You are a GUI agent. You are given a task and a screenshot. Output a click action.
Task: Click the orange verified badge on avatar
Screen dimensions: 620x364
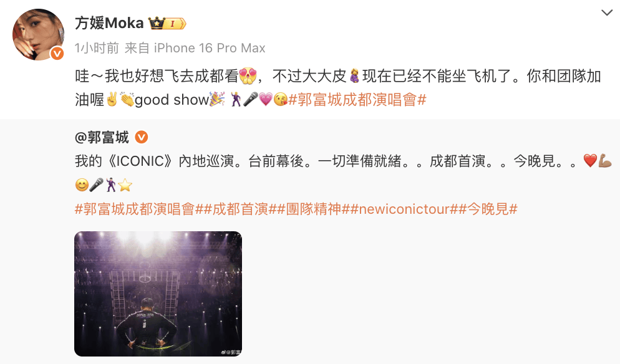[57, 54]
